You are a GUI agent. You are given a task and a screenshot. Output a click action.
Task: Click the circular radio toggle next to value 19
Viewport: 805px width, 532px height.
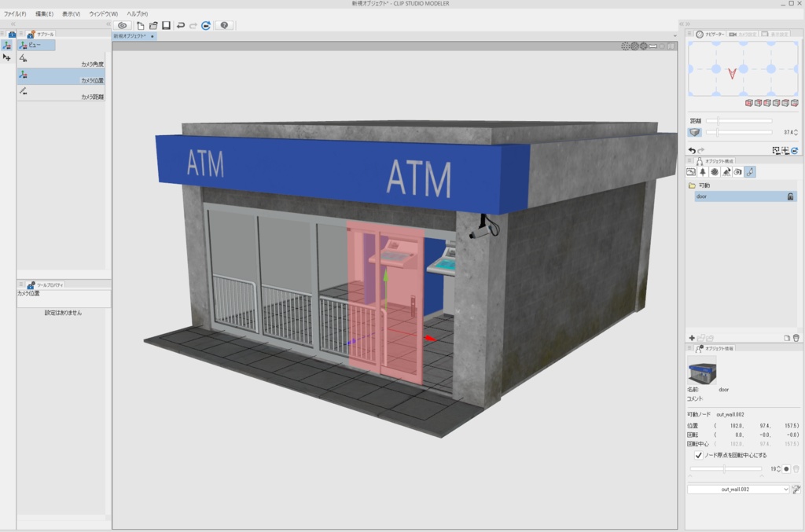[787, 468]
